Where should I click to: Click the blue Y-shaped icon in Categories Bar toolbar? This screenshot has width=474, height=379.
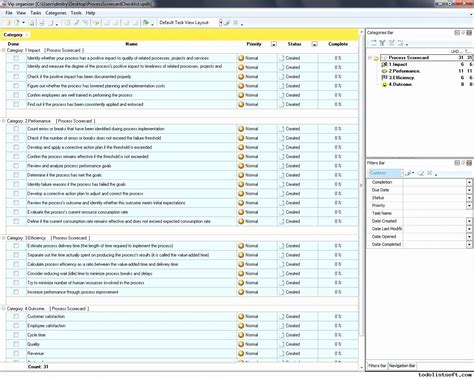coord(382,43)
